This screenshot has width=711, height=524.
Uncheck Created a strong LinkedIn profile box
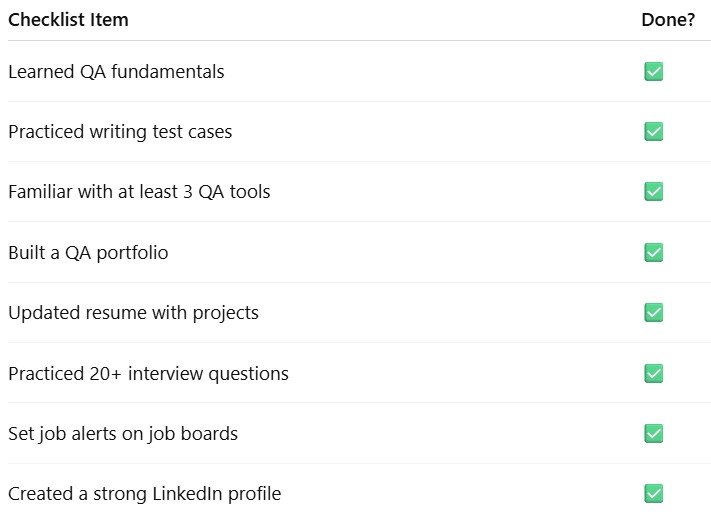tap(653, 494)
